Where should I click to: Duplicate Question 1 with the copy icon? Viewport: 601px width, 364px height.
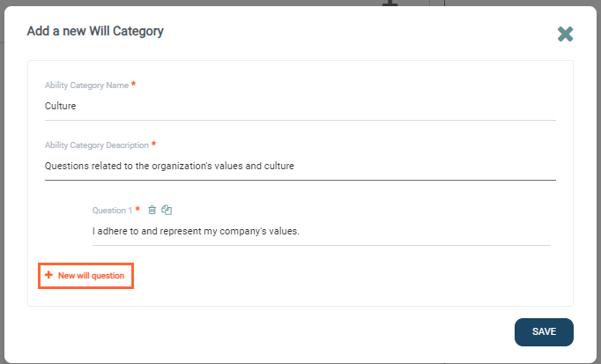pyautogui.click(x=167, y=210)
